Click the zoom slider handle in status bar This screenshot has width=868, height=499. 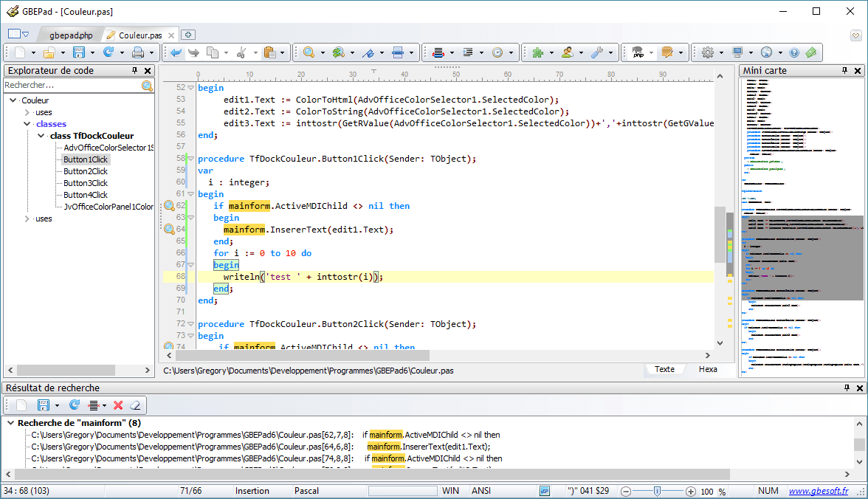[x=657, y=491]
